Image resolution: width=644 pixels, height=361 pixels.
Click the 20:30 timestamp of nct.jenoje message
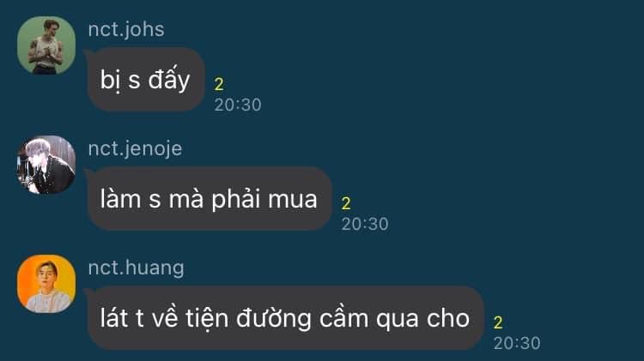click(365, 224)
